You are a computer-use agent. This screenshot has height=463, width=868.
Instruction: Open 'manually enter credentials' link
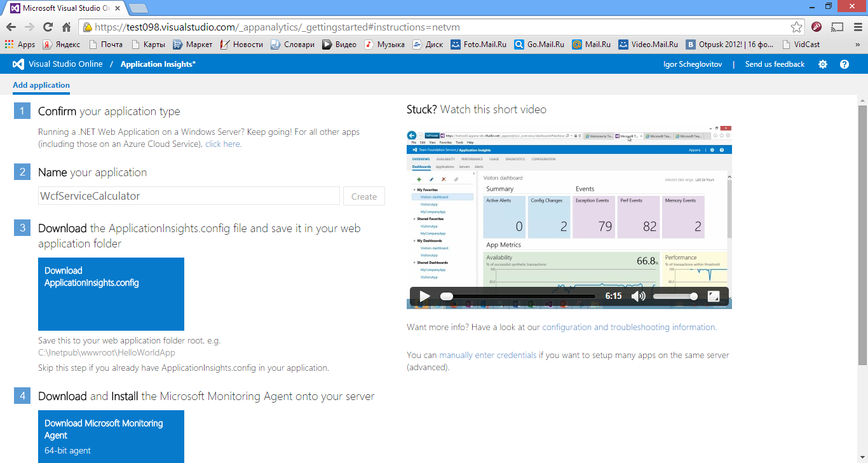click(x=488, y=355)
